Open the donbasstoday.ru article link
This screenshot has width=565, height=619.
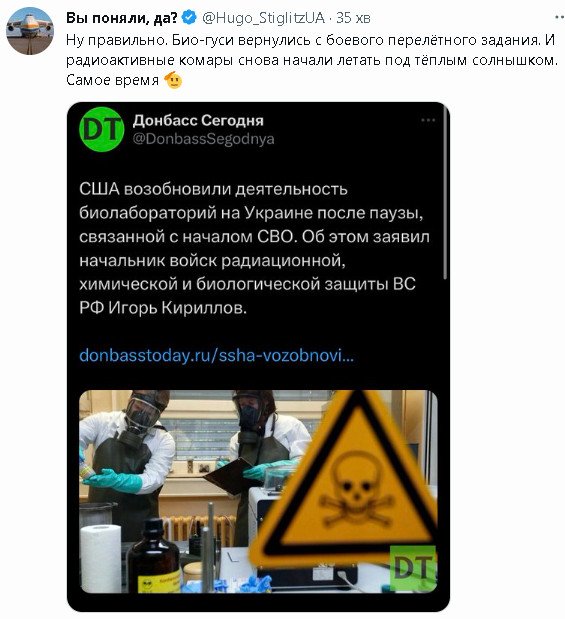pyautogui.click(x=216, y=355)
